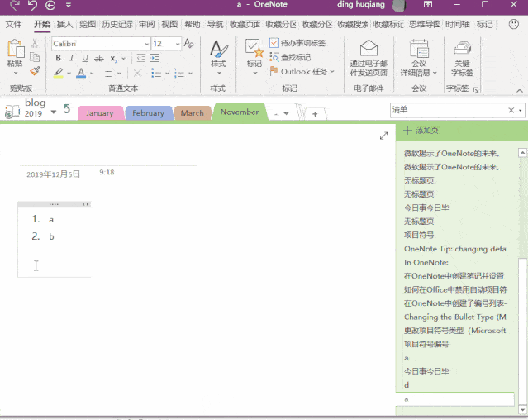Viewport: 528px width, 420px height.
Task: Switch to the Insert tab (插入)
Action: pos(64,24)
